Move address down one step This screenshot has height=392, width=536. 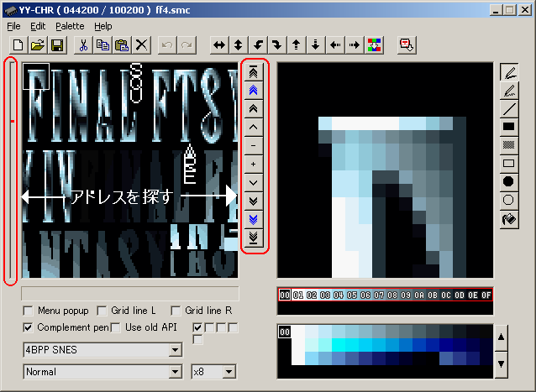coord(254,183)
